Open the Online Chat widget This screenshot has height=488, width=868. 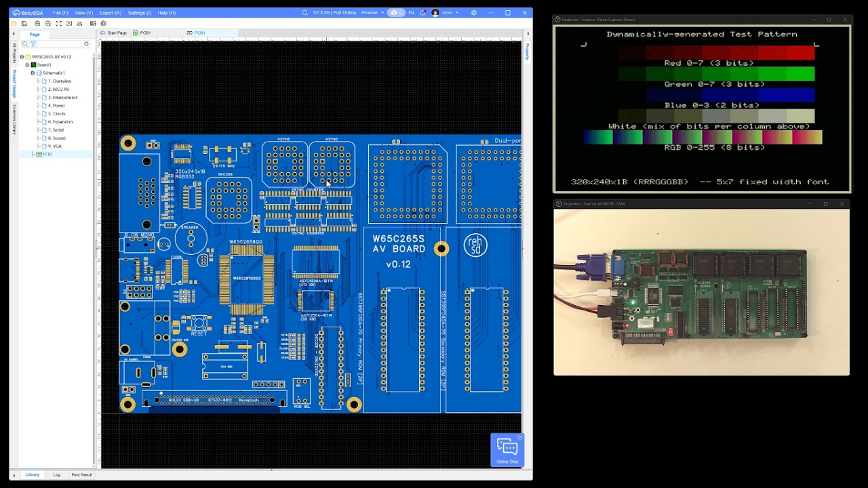coord(507,449)
